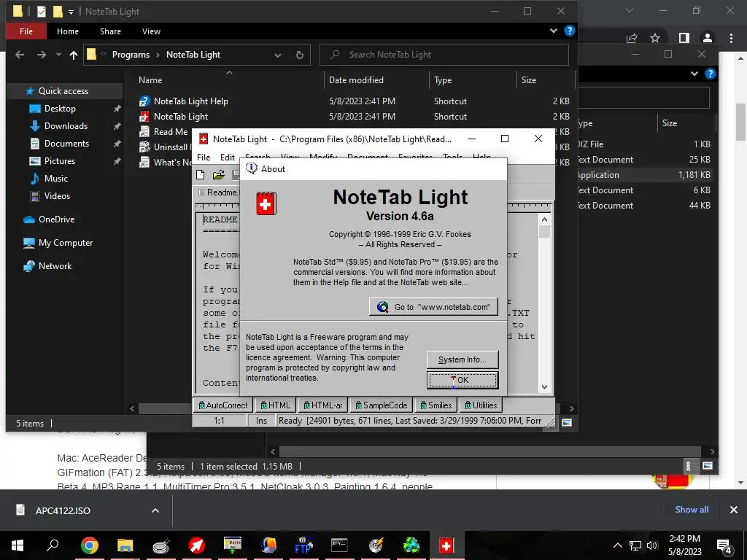Open the NoteTab File menu

(x=204, y=157)
